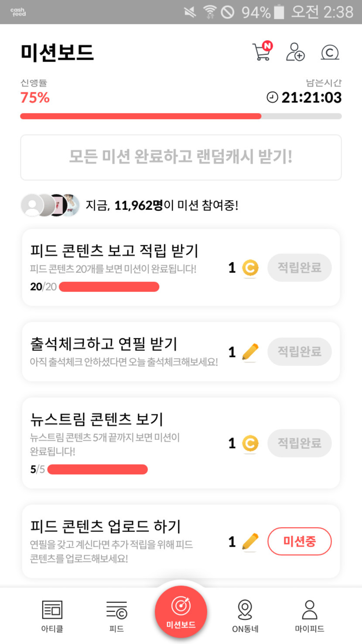Screen dimensions: 362x644
Task: Tap the gold coin on newstream mission
Action: click(250, 443)
